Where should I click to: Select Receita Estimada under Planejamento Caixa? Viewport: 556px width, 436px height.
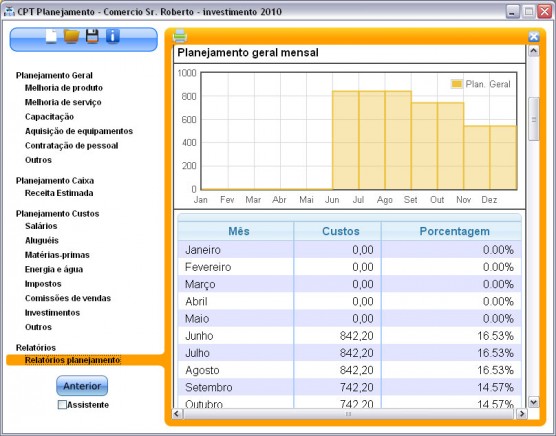pyautogui.click(x=59, y=193)
